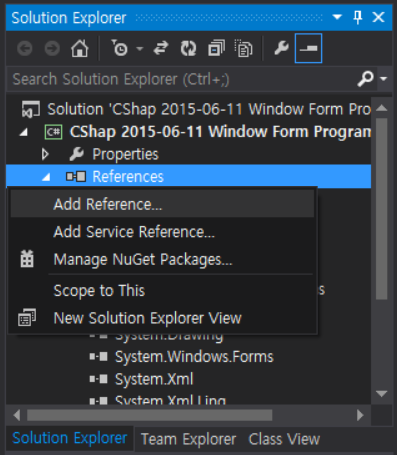Screen dimensions: 397x455
Task: Switch to the Solution Explorer tab
Action: (70, 438)
